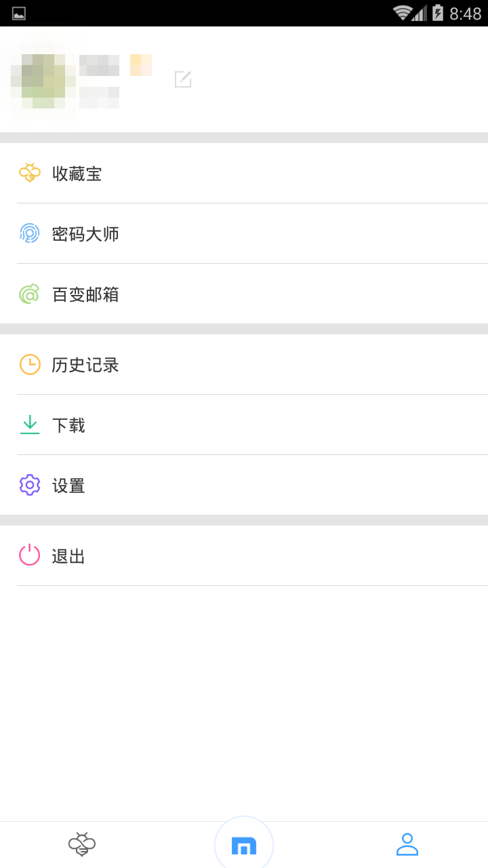
Task: Tap the green @ icon for 百变邮箱
Action: pos(30,294)
